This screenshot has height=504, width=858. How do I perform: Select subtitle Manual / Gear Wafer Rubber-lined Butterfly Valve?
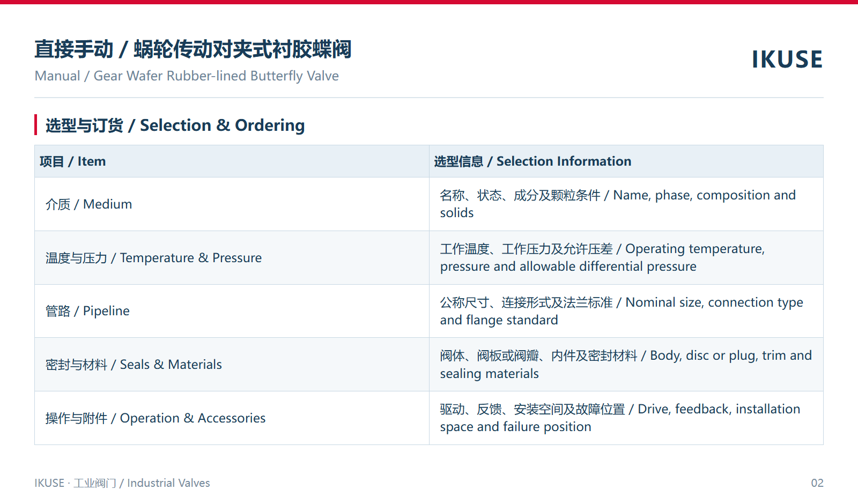[x=187, y=76]
